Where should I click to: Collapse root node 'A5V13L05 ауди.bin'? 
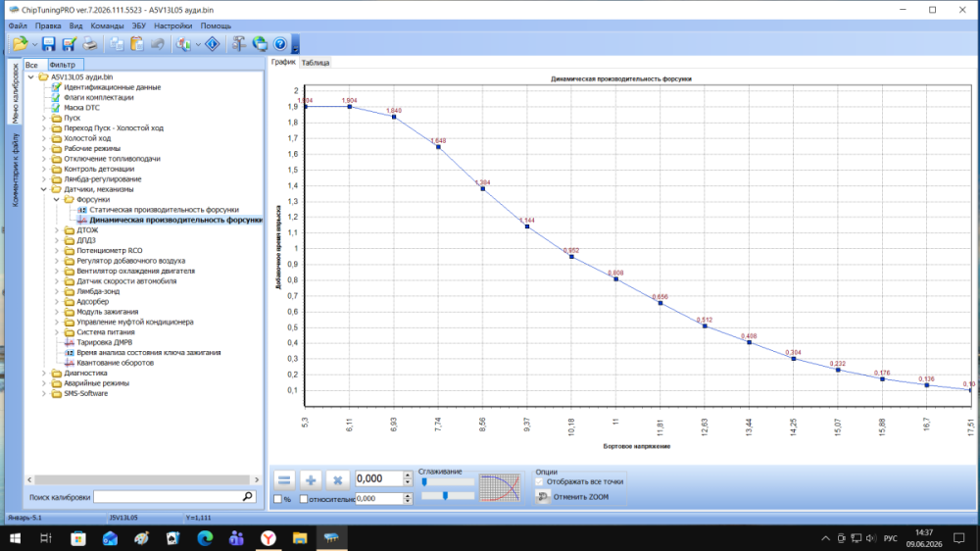(30, 76)
